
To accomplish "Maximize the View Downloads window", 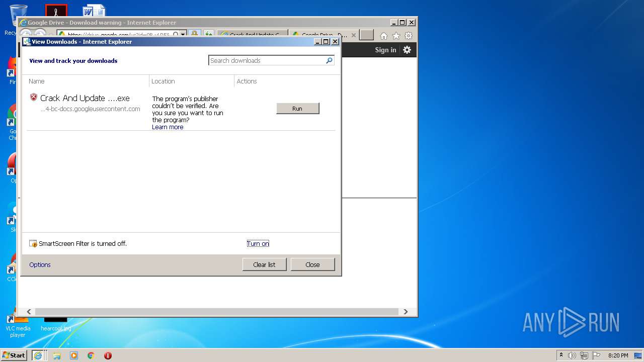I will click(x=326, y=42).
